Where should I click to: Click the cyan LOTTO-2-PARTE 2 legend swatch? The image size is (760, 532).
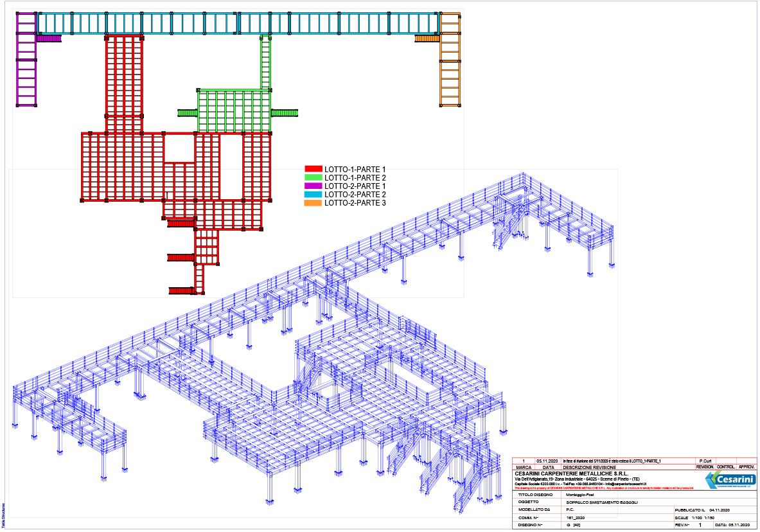pos(313,194)
